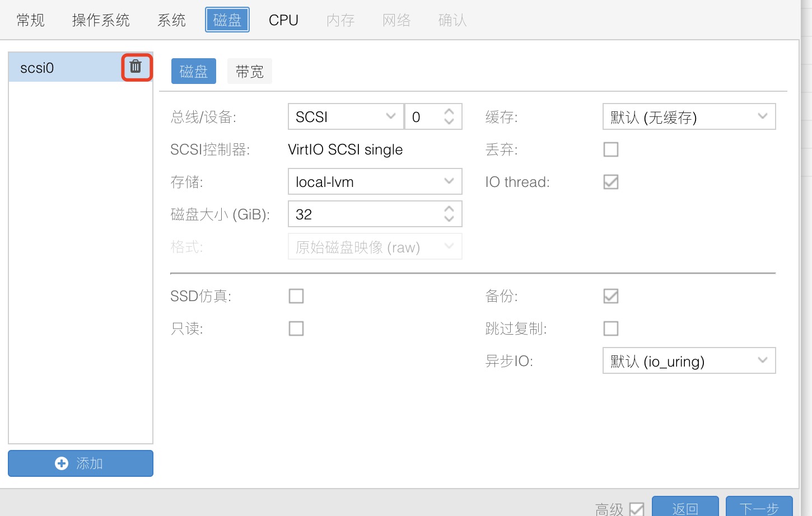The width and height of the screenshot is (812, 516).
Task: Increase disk size using up stepper arrow
Action: pos(449,209)
